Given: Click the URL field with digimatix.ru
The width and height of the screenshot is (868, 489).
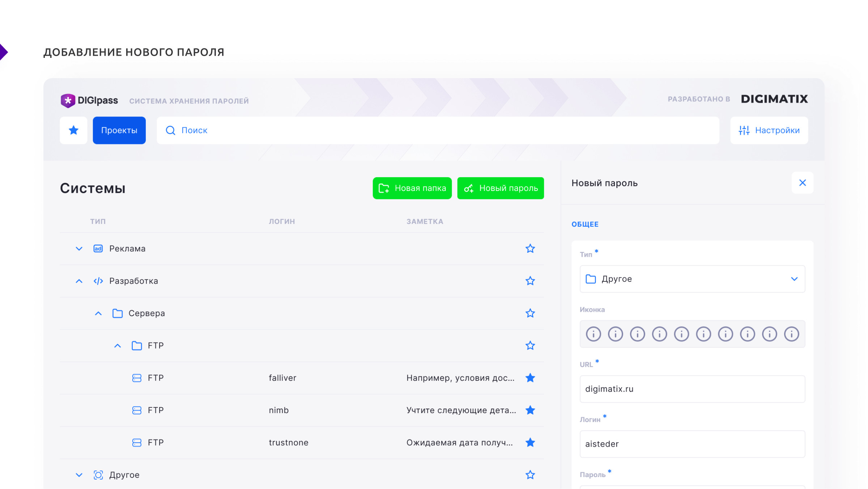Looking at the screenshot, I should (x=692, y=389).
